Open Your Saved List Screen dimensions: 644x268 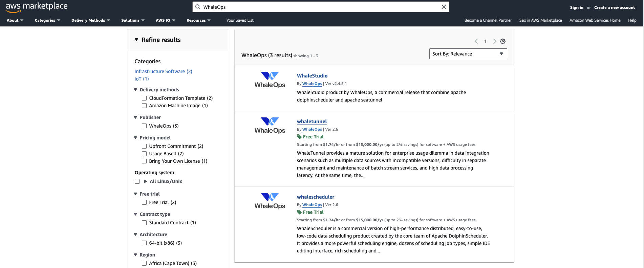[x=240, y=20]
